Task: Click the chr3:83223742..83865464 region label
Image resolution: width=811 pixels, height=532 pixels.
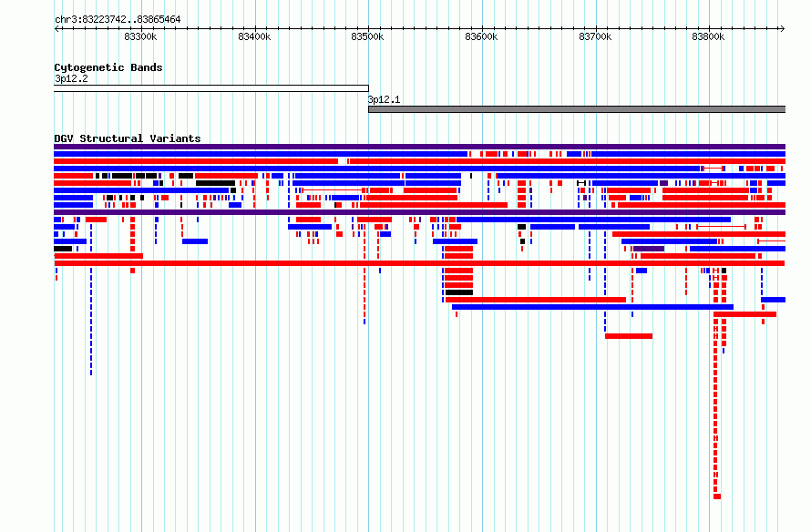Action: point(118,20)
